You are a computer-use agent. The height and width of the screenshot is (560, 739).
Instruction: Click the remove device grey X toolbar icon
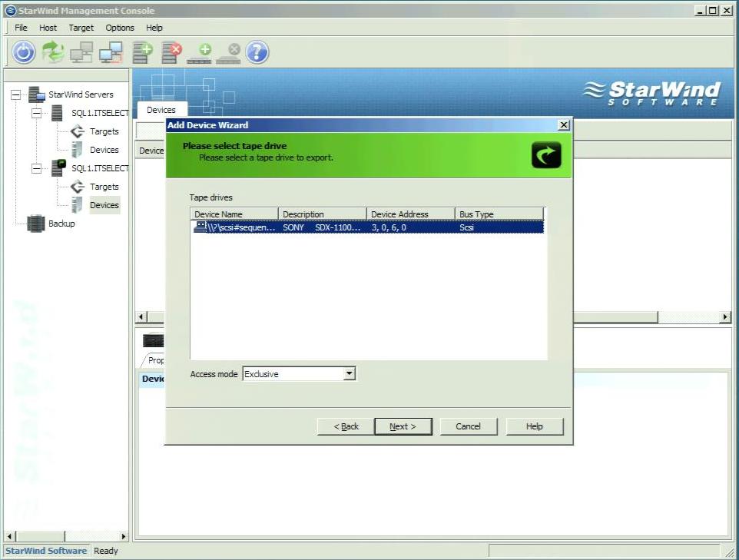[x=229, y=54]
